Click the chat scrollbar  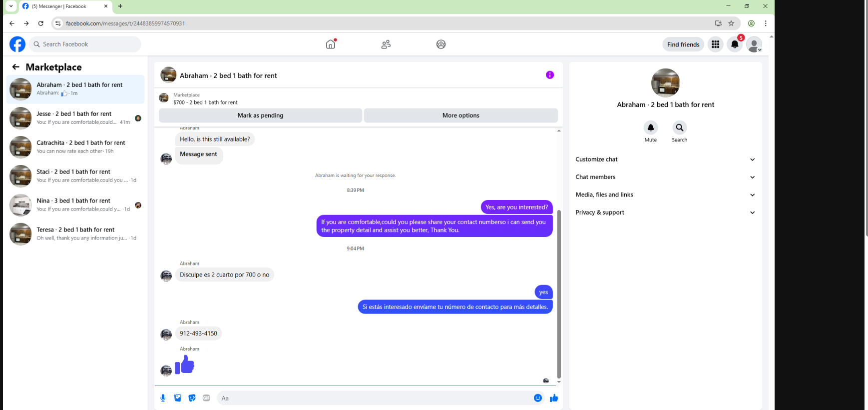(x=559, y=294)
